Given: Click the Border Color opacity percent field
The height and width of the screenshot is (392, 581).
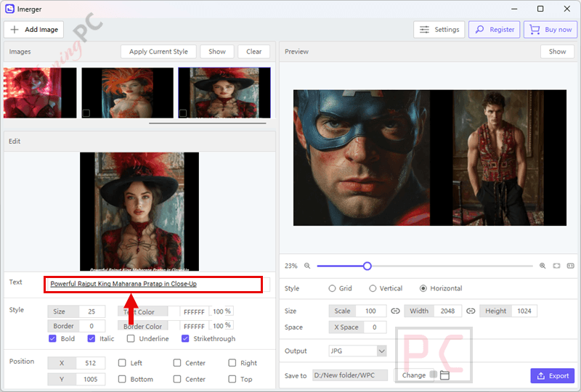Looking at the screenshot, I should [x=222, y=326].
